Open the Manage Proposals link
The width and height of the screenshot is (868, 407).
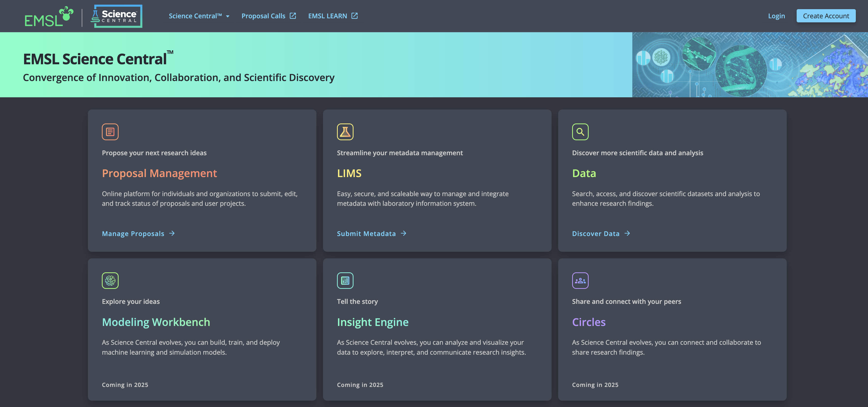138,233
